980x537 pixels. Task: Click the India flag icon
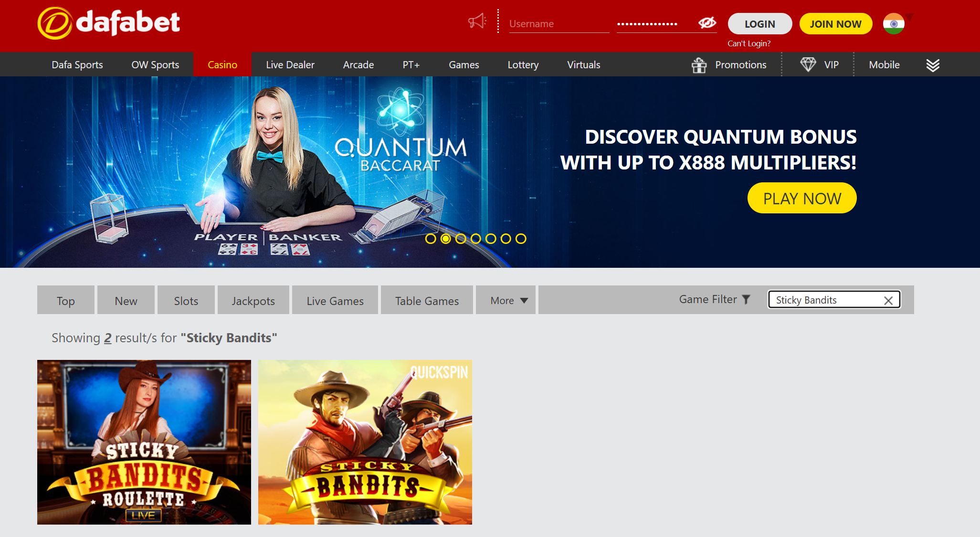tap(893, 23)
